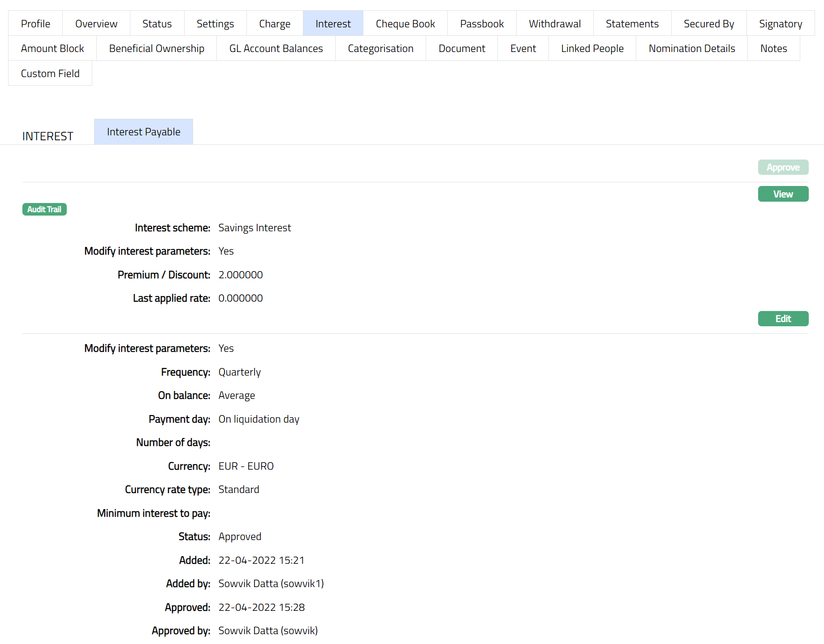Open GL Account Balances tab

tap(276, 48)
